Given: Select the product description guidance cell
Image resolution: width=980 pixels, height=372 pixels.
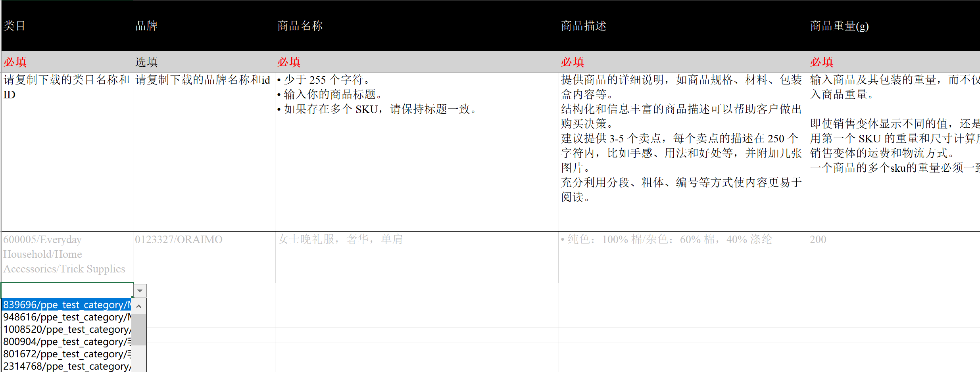Looking at the screenshot, I should click(x=683, y=152).
